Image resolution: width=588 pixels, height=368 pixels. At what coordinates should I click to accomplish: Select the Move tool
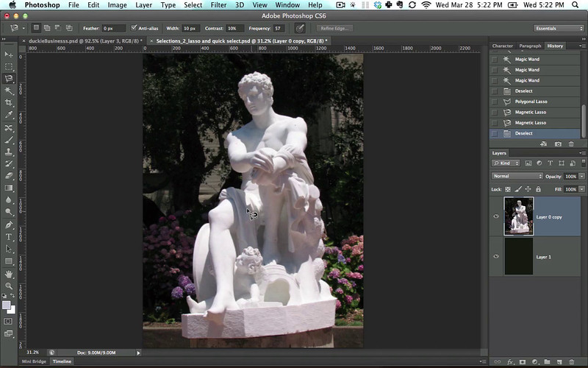coord(9,54)
